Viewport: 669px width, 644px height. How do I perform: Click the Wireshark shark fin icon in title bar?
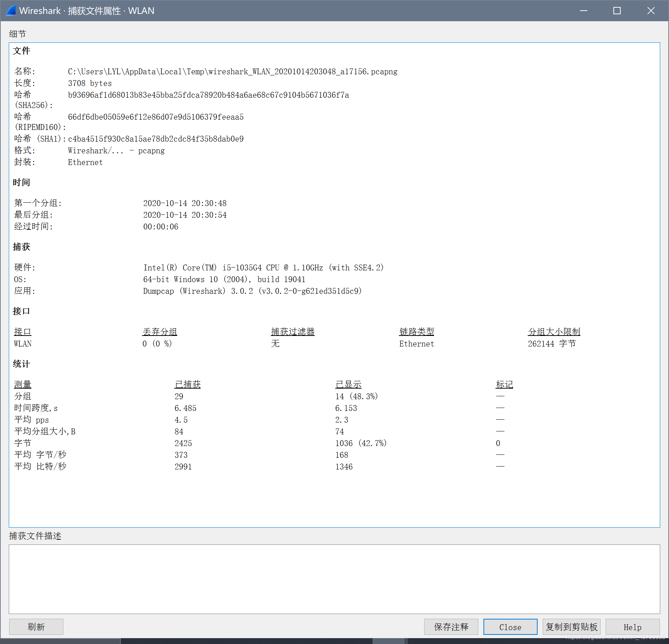click(x=11, y=11)
